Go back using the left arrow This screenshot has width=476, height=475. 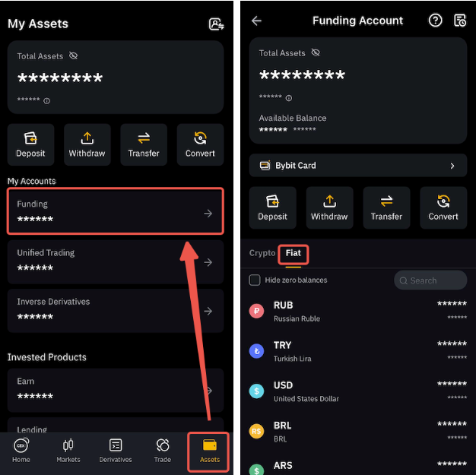click(256, 21)
